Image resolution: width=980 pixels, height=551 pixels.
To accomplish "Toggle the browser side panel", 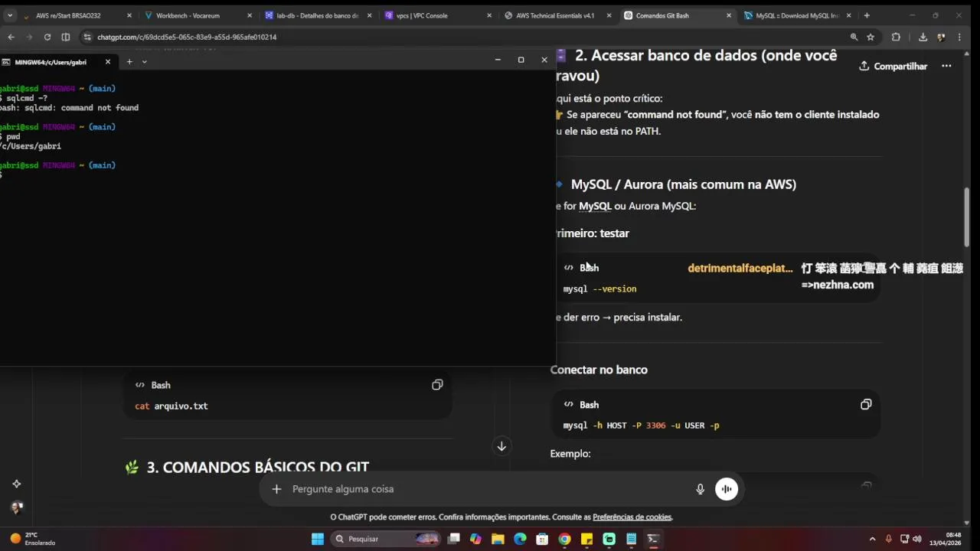I will click(x=66, y=37).
